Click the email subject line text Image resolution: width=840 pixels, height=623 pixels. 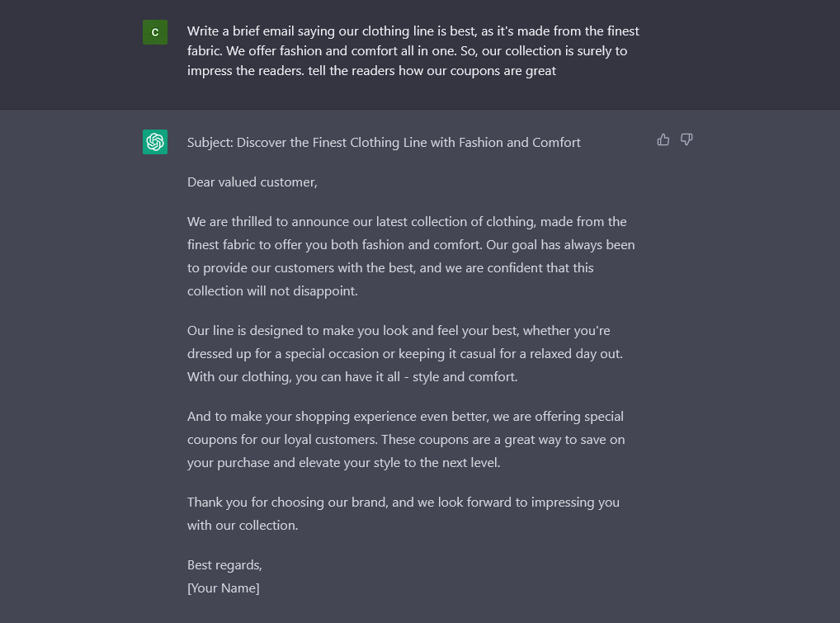click(x=384, y=143)
